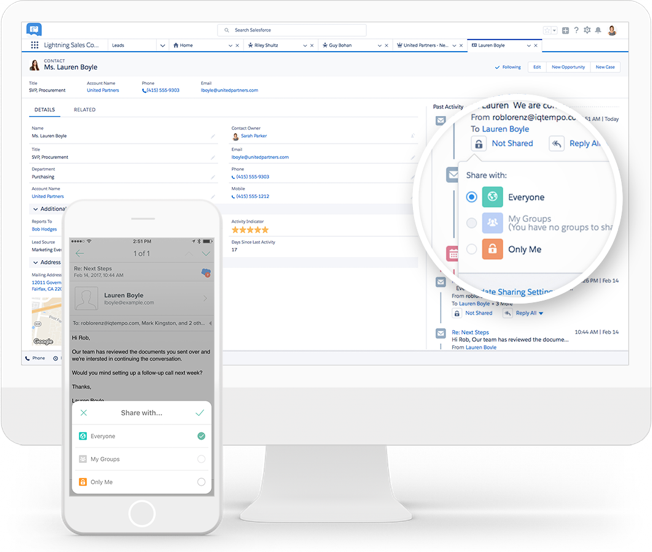Open the Lauren Boyle tab dropdown chevron
This screenshot has width=652, height=552.
tap(529, 45)
